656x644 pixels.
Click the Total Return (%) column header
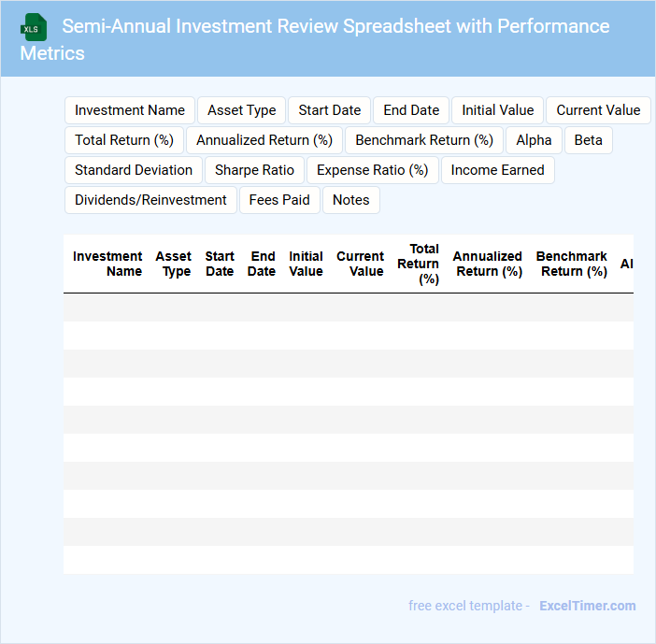(419, 264)
